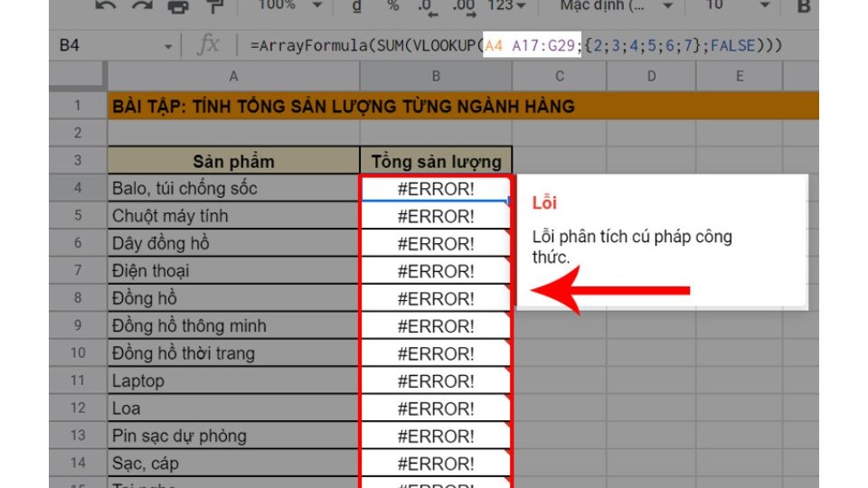Format as percent
Screen dimensions: 868x488
(x=392, y=5)
